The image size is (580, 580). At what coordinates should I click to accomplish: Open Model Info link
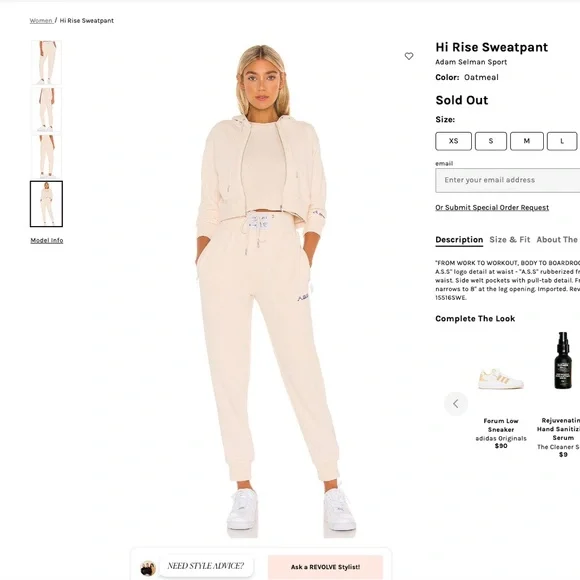click(x=47, y=240)
